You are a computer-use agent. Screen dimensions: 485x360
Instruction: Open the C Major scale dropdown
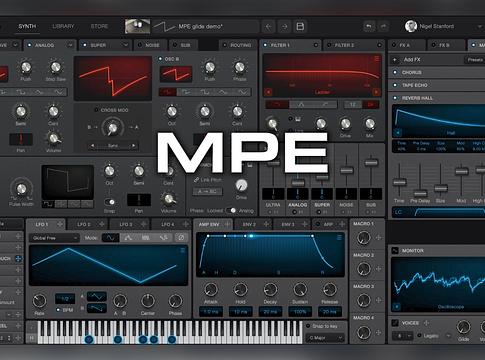(x=325, y=338)
